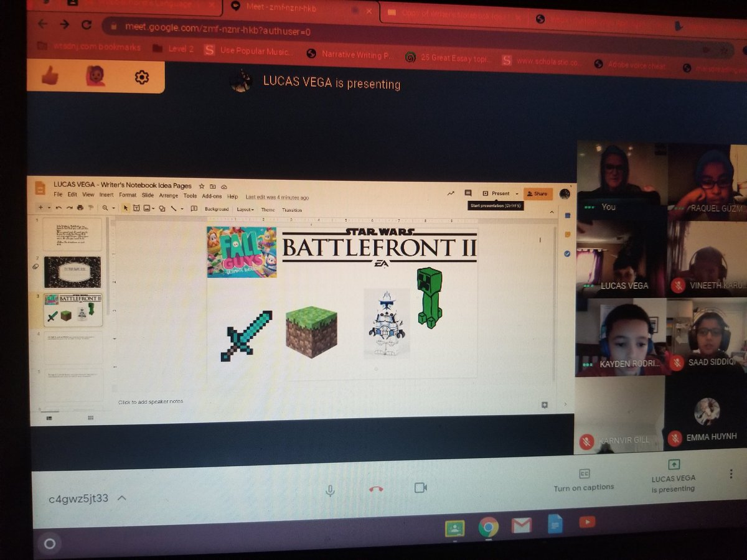The width and height of the screenshot is (747, 560).
Task: Open the File menu in Slides
Action: (58, 195)
